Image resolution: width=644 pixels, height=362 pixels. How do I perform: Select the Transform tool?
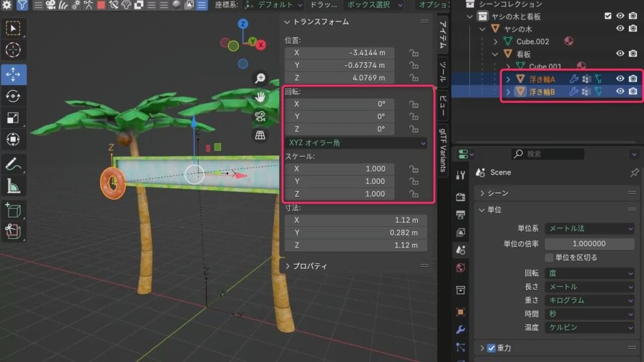13,140
